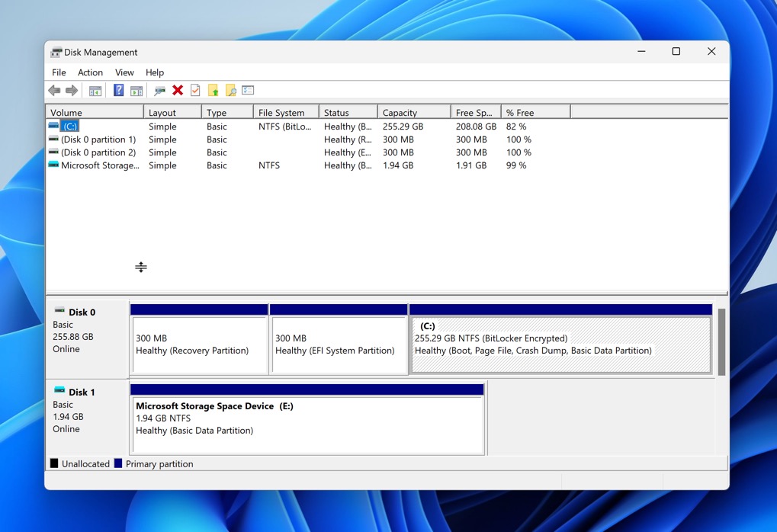
Task: Select the C: partition block on Disk 0
Action: [560, 345]
